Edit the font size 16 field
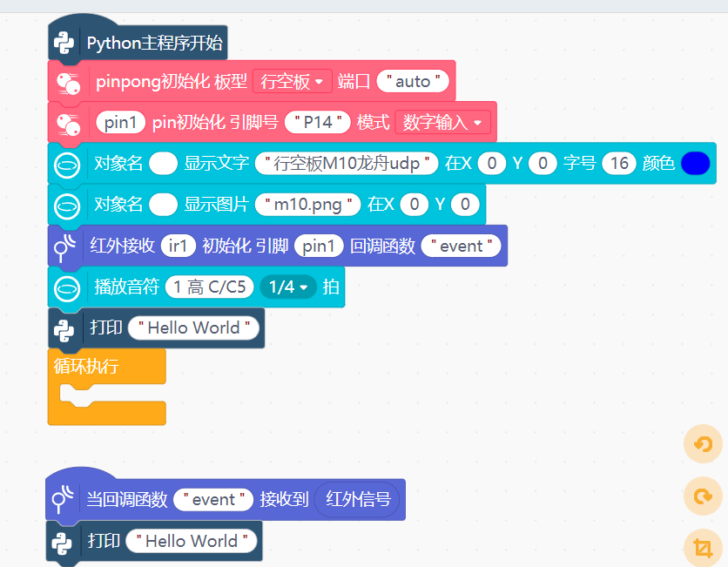The image size is (728, 567). click(x=619, y=163)
